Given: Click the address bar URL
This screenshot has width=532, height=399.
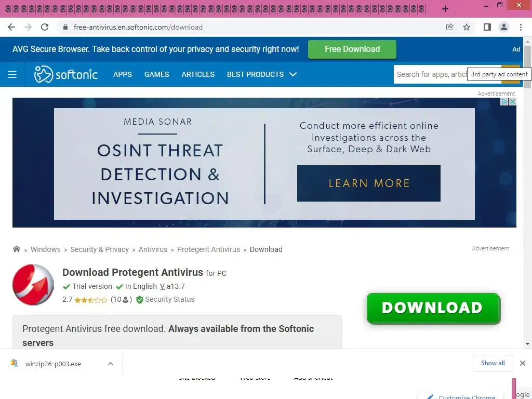Looking at the screenshot, I should coord(138,27).
